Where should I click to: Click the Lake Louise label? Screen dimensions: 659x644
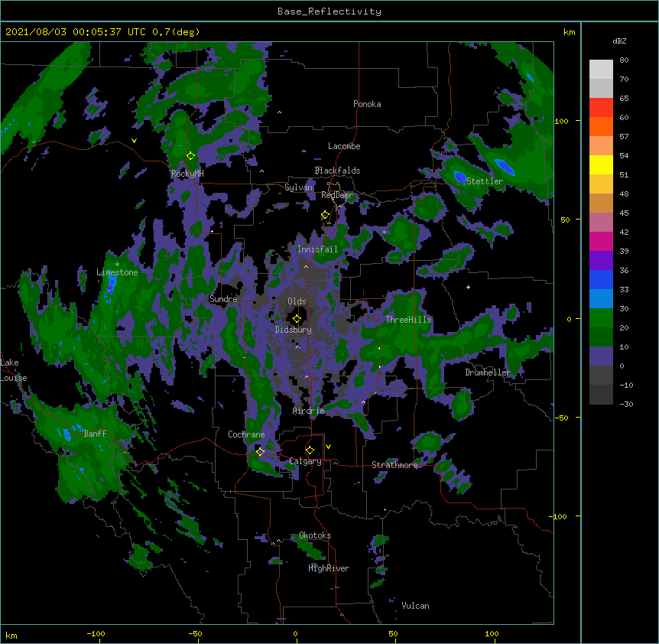14,370
